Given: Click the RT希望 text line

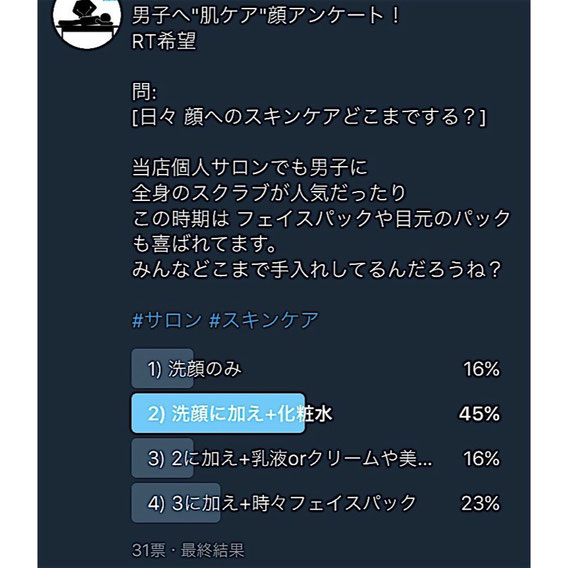Looking at the screenshot, I should [164, 41].
